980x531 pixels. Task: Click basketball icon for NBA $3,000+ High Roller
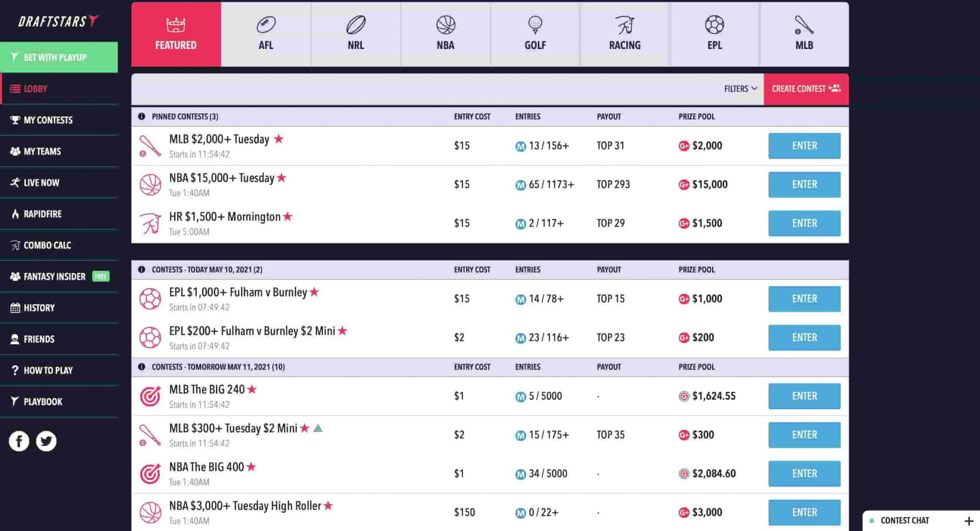[150, 512]
